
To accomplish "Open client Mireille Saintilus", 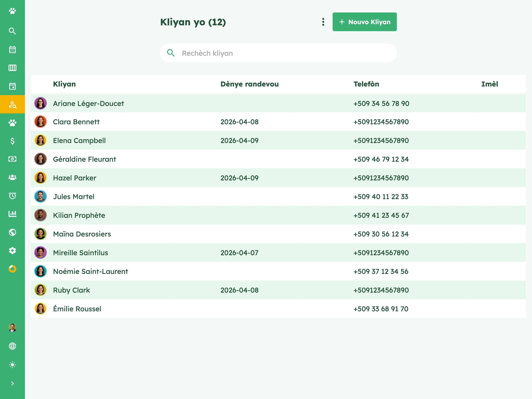I will 278,253.
